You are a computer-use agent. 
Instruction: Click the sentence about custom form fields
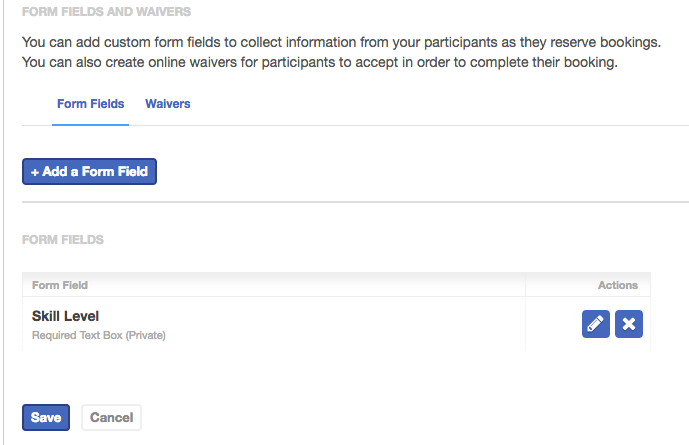pos(341,42)
